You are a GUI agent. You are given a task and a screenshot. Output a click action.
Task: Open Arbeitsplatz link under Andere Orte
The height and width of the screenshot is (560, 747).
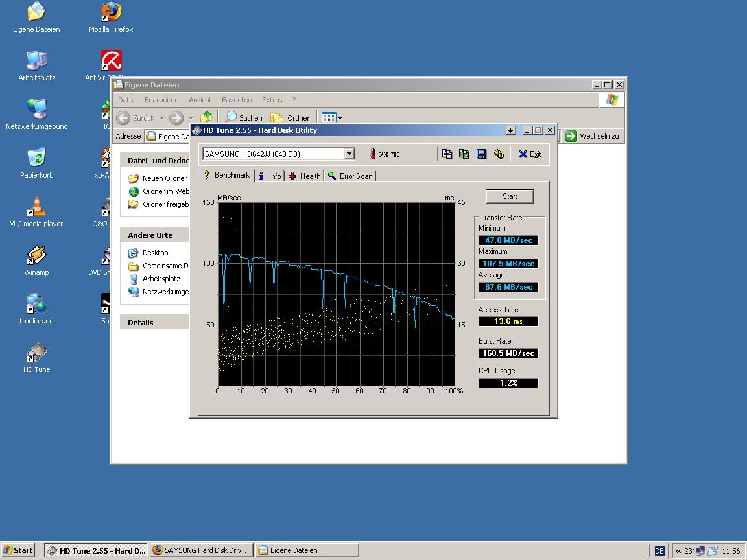[154, 279]
